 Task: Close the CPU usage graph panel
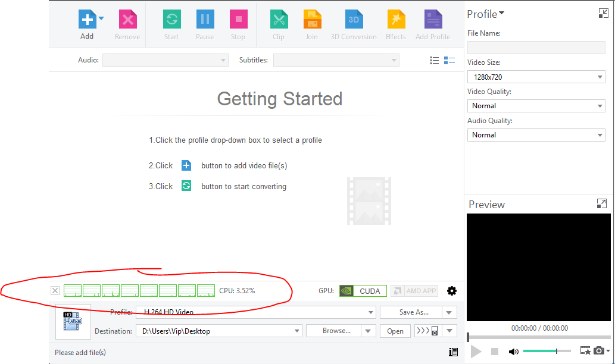pyautogui.click(x=55, y=291)
